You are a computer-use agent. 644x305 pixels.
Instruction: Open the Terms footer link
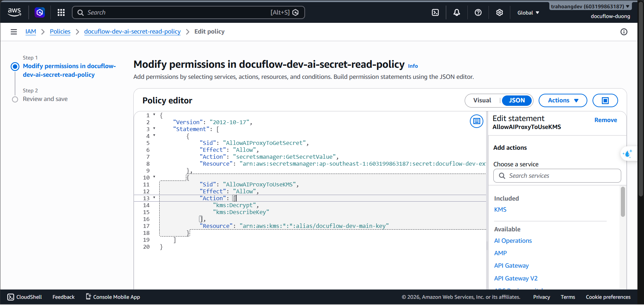click(568, 297)
